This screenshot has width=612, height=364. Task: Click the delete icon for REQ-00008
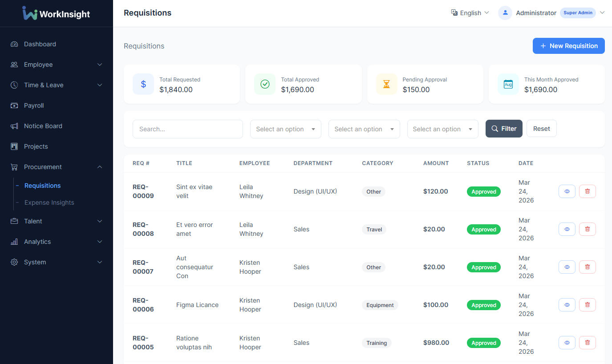[x=587, y=229]
